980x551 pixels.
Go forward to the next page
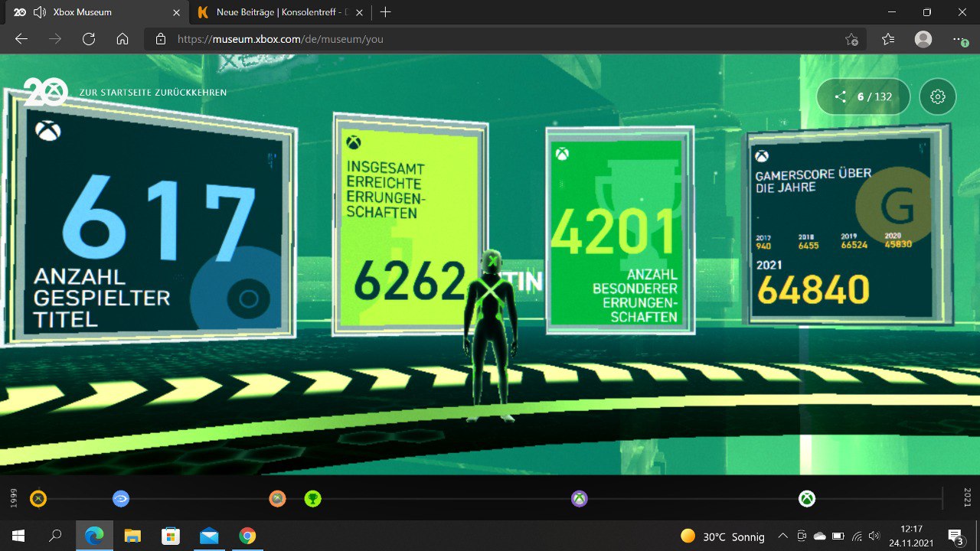(55, 39)
